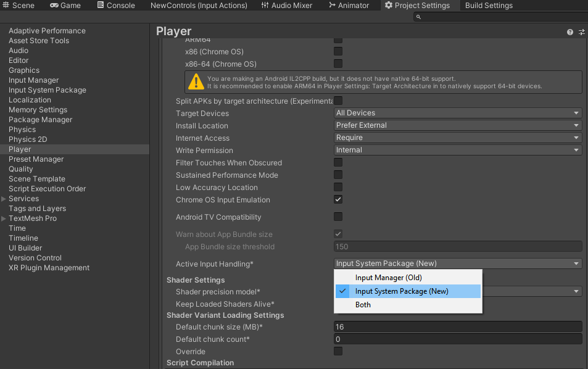The image size is (588, 369).
Task: Open the Install Location dropdown
Action: point(458,125)
